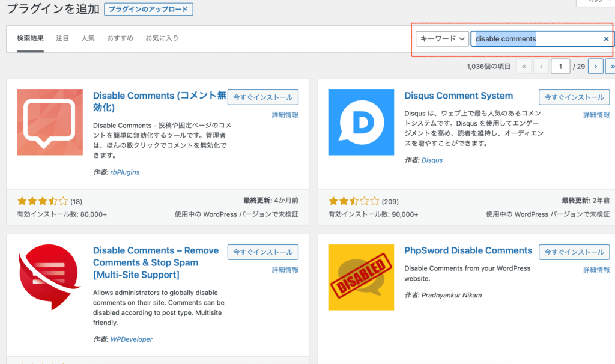The height and width of the screenshot is (364, 615).
Task: Click the プラグインを追加 page heading
Action: [x=53, y=8]
